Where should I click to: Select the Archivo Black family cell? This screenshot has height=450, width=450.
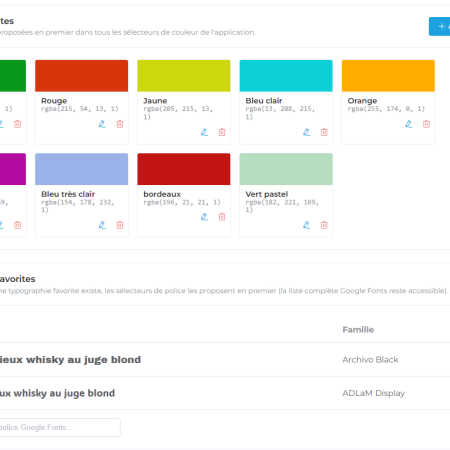(370, 360)
